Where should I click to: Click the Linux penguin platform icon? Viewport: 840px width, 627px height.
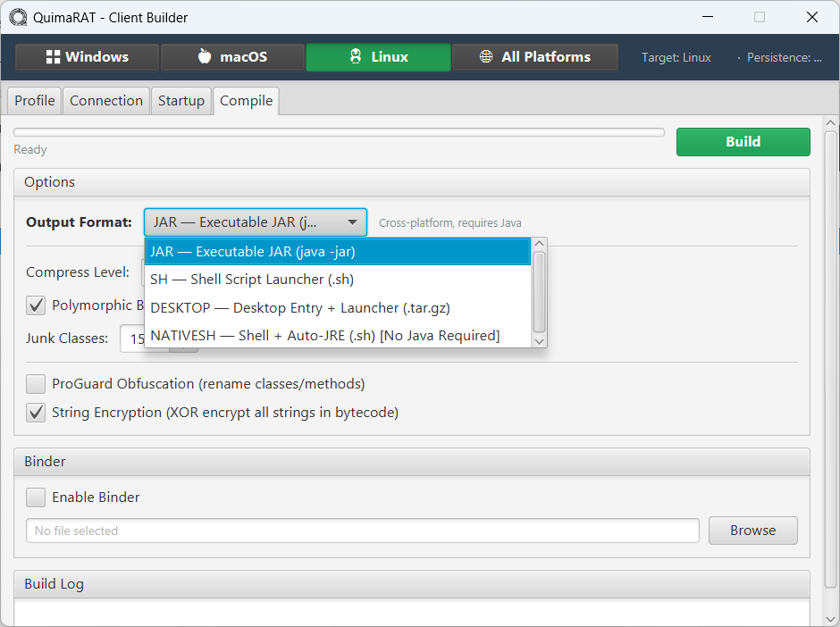356,57
